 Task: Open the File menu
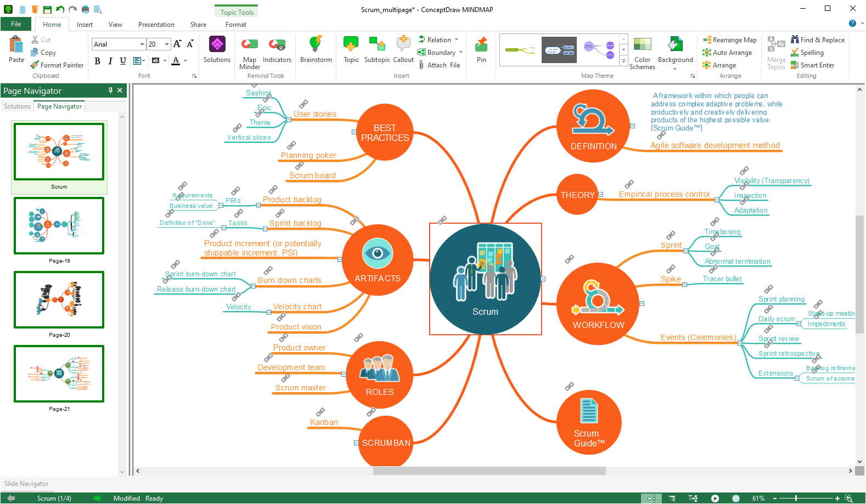(16, 24)
